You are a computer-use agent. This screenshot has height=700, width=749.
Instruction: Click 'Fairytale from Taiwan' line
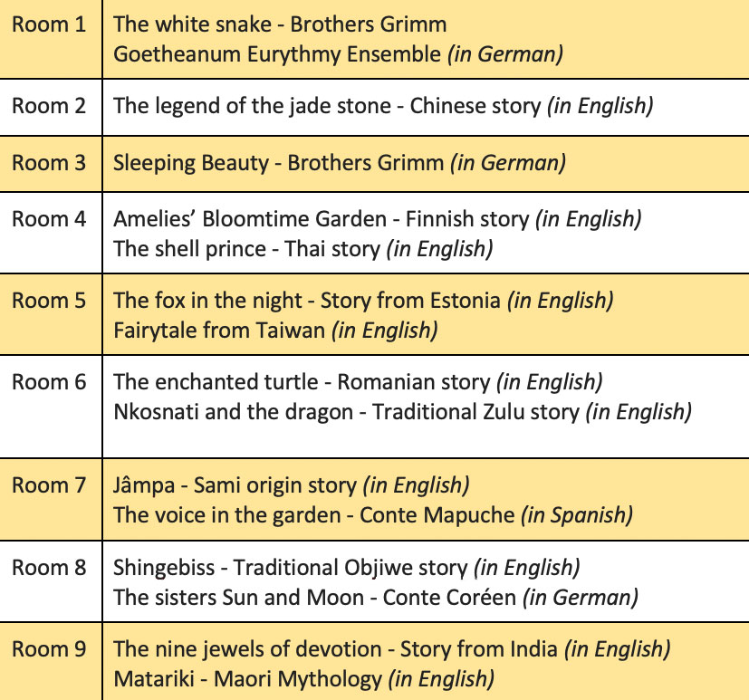pos(275,330)
